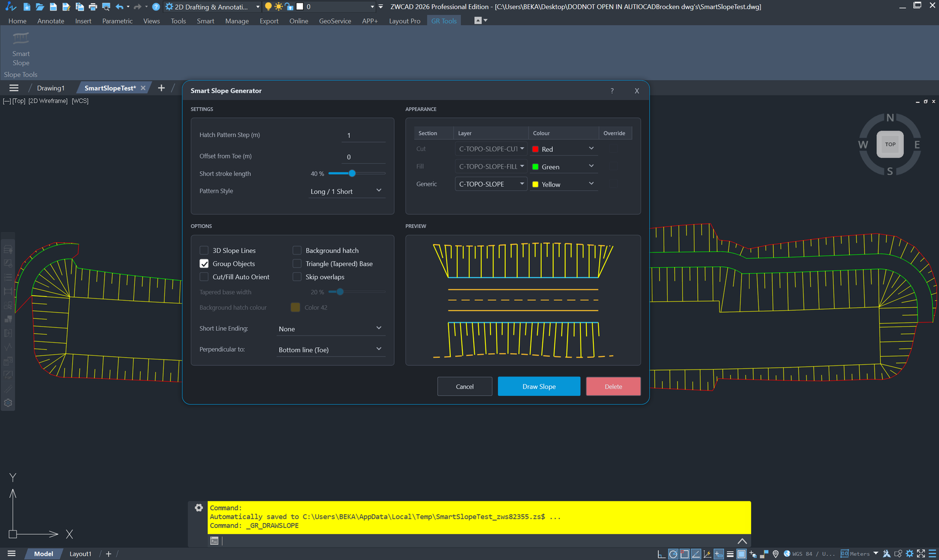The height and width of the screenshot is (560, 939).
Task: Switch to the Drawing1 document tab
Action: coord(50,88)
